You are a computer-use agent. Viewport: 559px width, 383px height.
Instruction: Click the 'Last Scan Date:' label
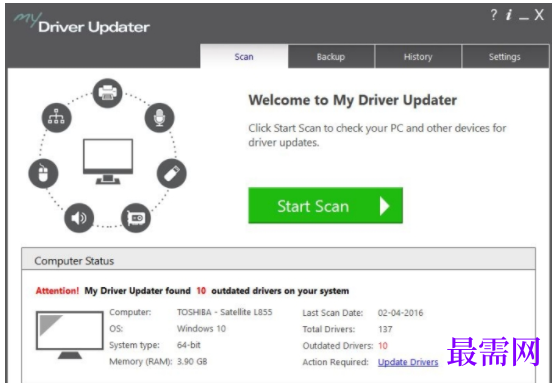tap(333, 313)
